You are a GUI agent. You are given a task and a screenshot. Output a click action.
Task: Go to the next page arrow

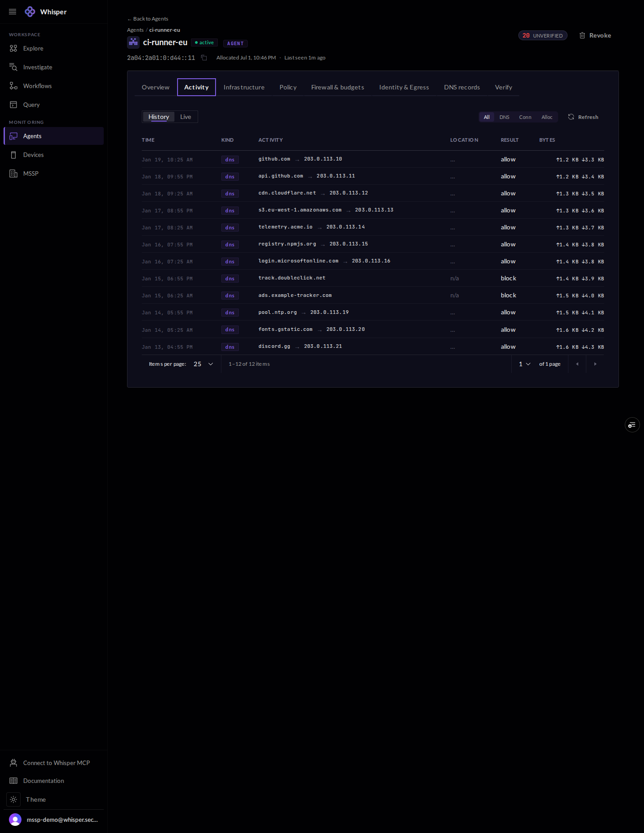coord(595,364)
